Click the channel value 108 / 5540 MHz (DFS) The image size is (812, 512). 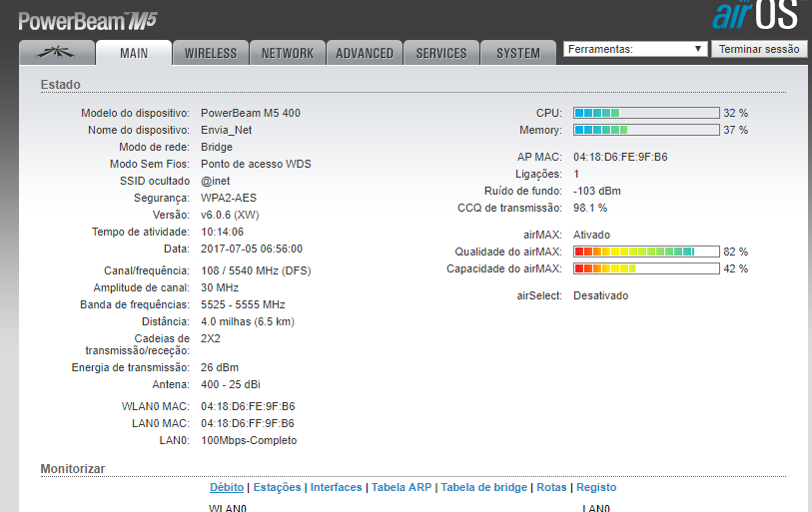256,270
